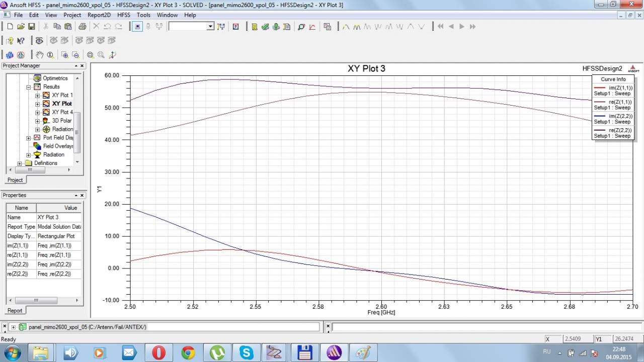Open the Report2D menu

coord(99,15)
